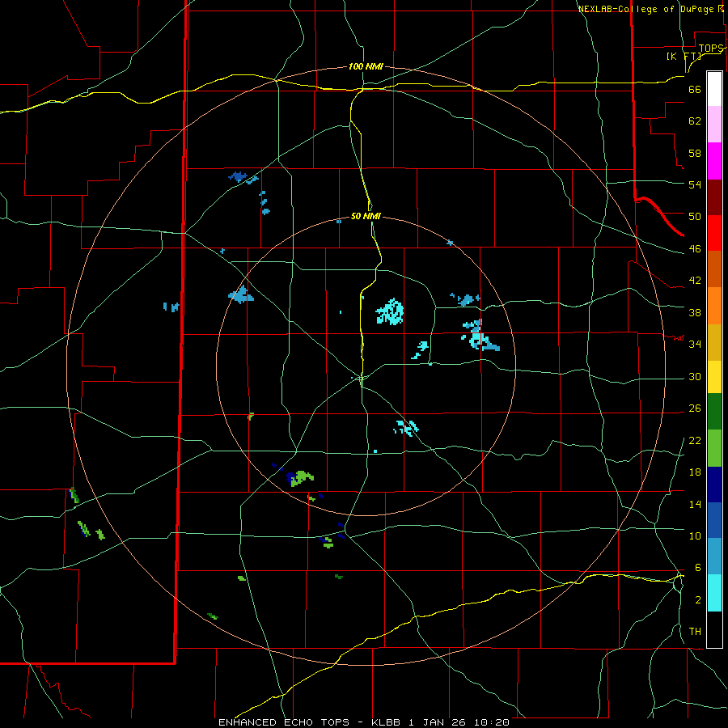
Task: Click the 2 legend value
Action: [698, 600]
